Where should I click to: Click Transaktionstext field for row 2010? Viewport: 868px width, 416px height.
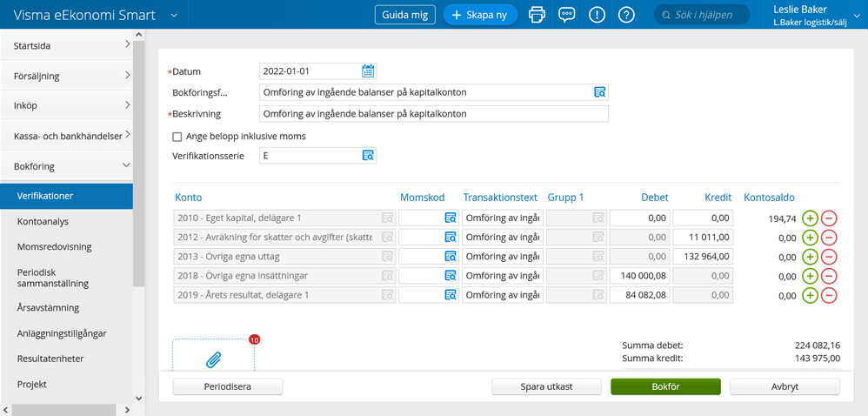503,218
